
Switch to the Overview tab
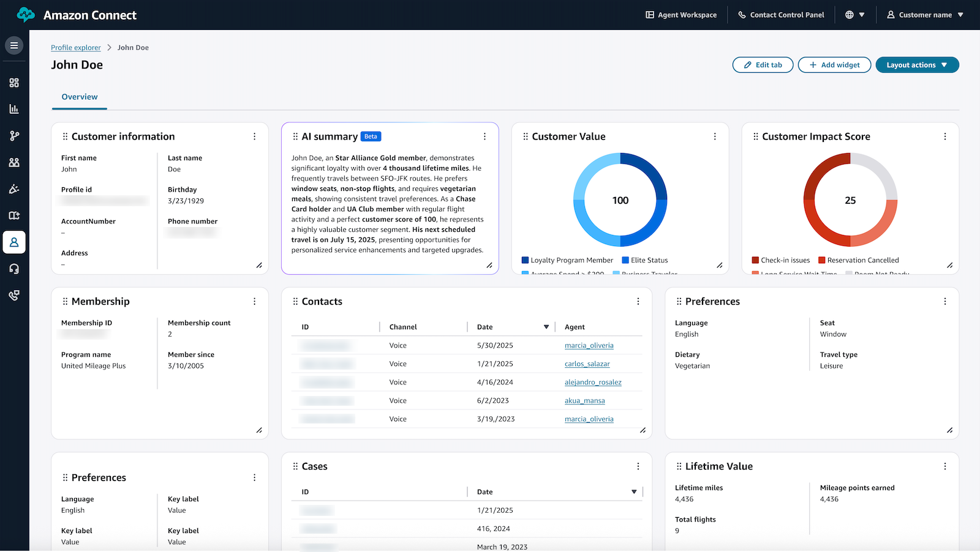(x=79, y=97)
